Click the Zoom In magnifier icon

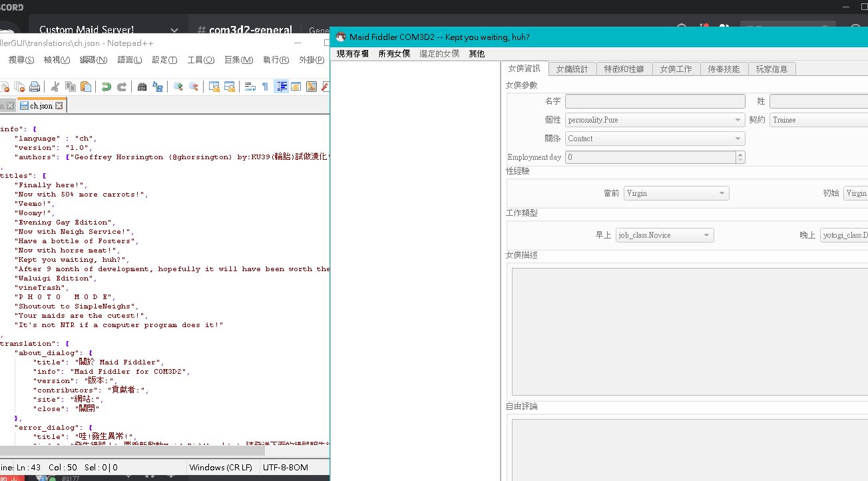click(178, 87)
